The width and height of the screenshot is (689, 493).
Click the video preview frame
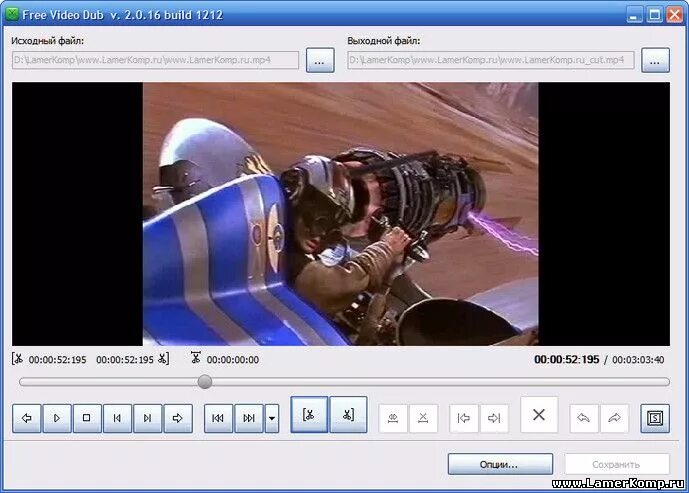pos(341,214)
